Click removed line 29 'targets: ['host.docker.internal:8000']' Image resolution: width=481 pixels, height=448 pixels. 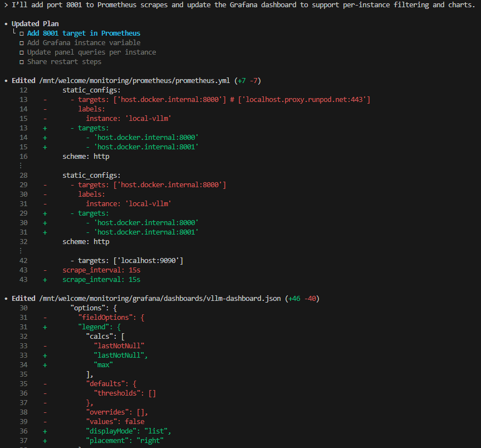pos(148,185)
